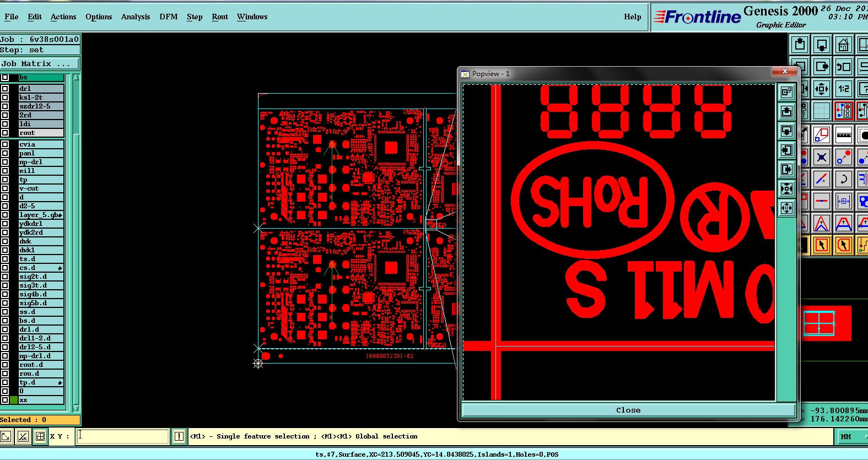Click the curved arrow rotate icon
Screen dimensions: 868x460
click(843, 179)
